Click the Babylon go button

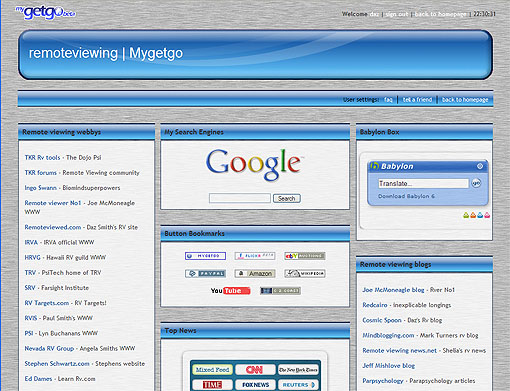coord(476,183)
